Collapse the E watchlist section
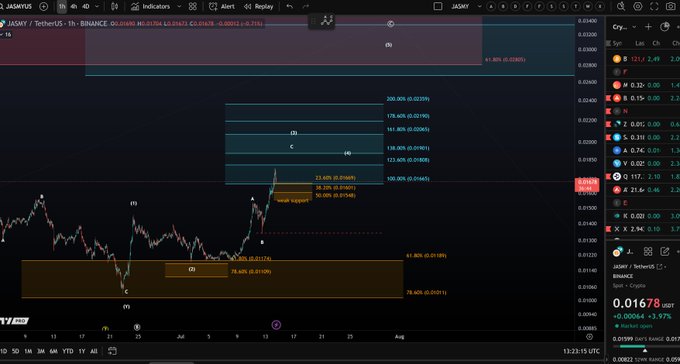The width and height of the screenshot is (680, 364). click(642, 203)
